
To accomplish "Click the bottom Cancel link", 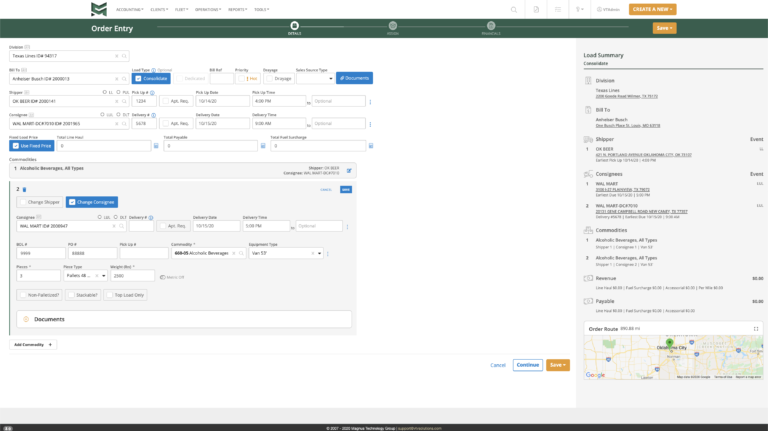I will [498, 365].
